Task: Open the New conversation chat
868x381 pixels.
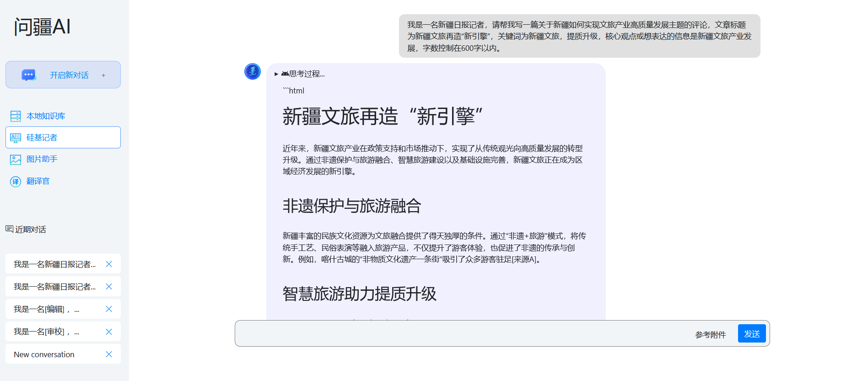Action: coord(44,354)
